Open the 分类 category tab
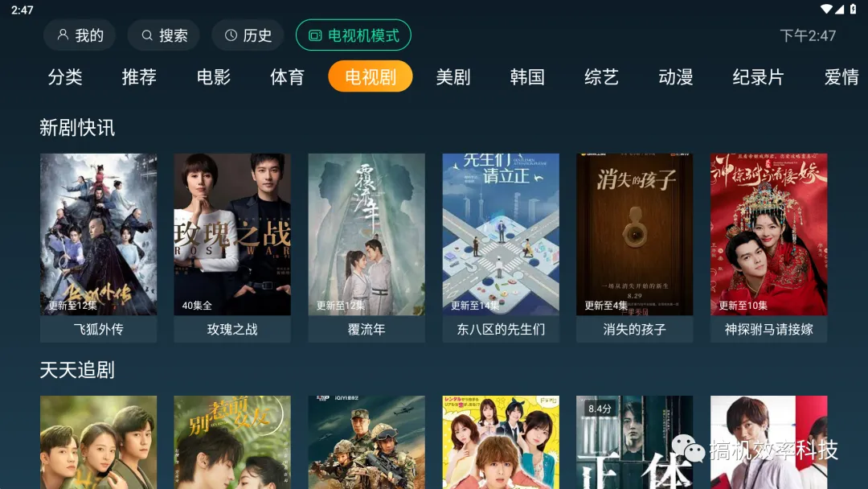This screenshot has width=868, height=489. pyautogui.click(x=65, y=76)
